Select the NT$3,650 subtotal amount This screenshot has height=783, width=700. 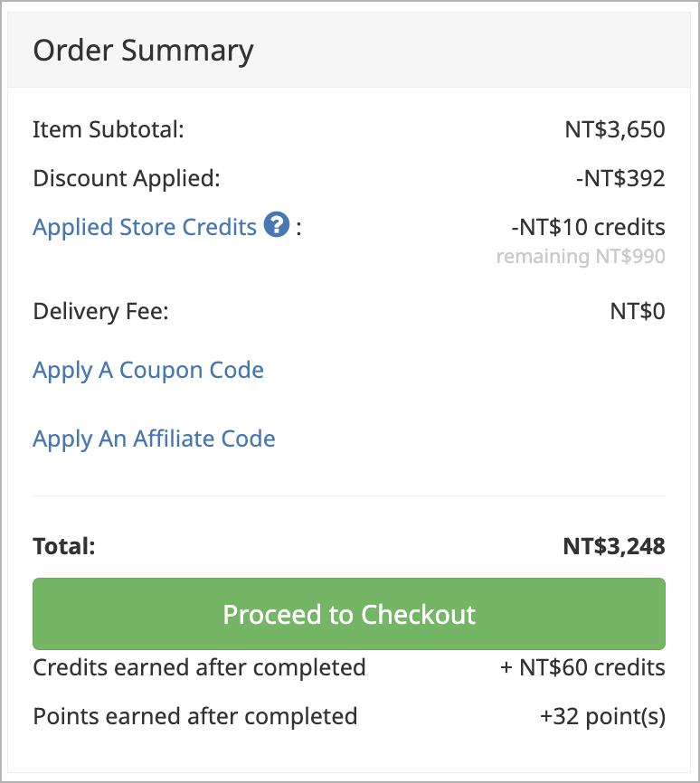(x=615, y=130)
